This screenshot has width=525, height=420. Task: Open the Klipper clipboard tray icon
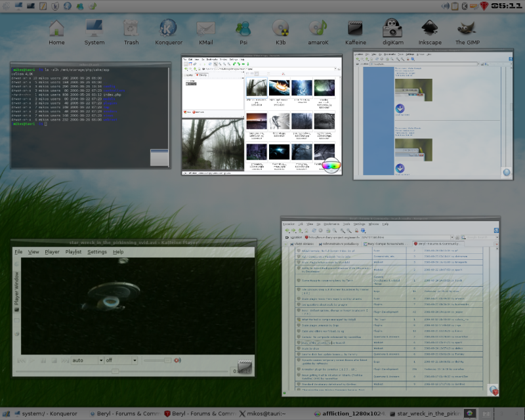(x=455, y=6)
